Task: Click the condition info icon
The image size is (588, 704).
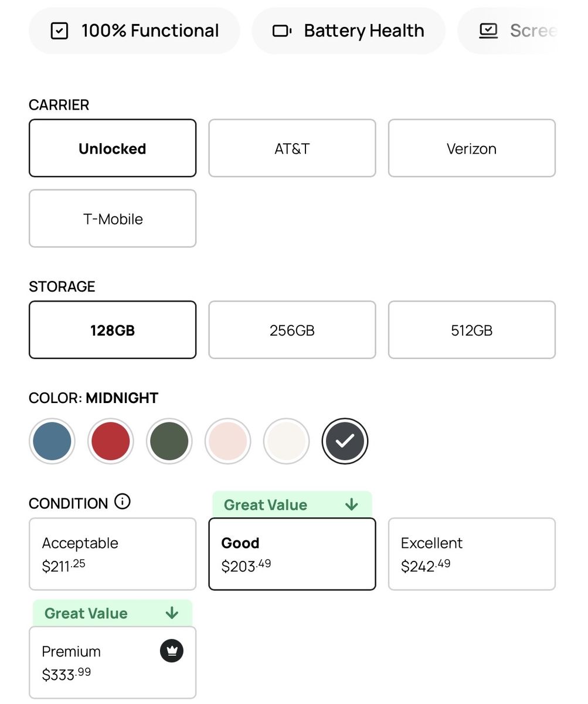Action: tap(123, 502)
